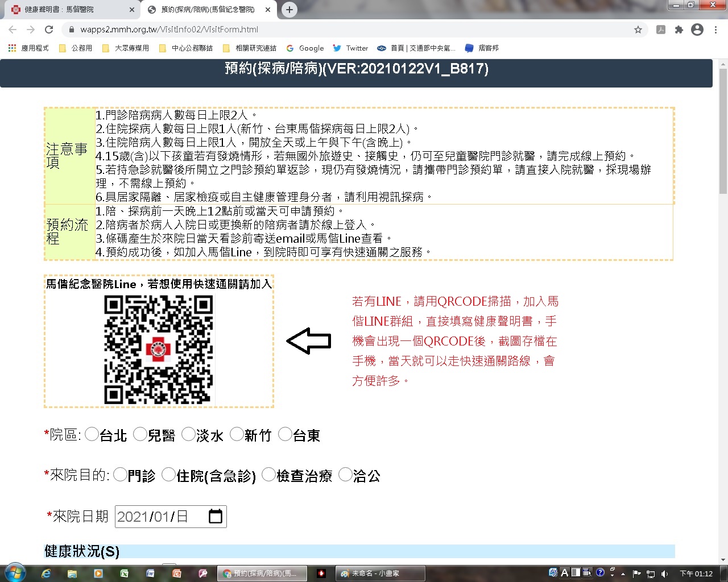Click the page's vertical scrollbar thumb
This screenshot has width=728, height=582.
723,131
